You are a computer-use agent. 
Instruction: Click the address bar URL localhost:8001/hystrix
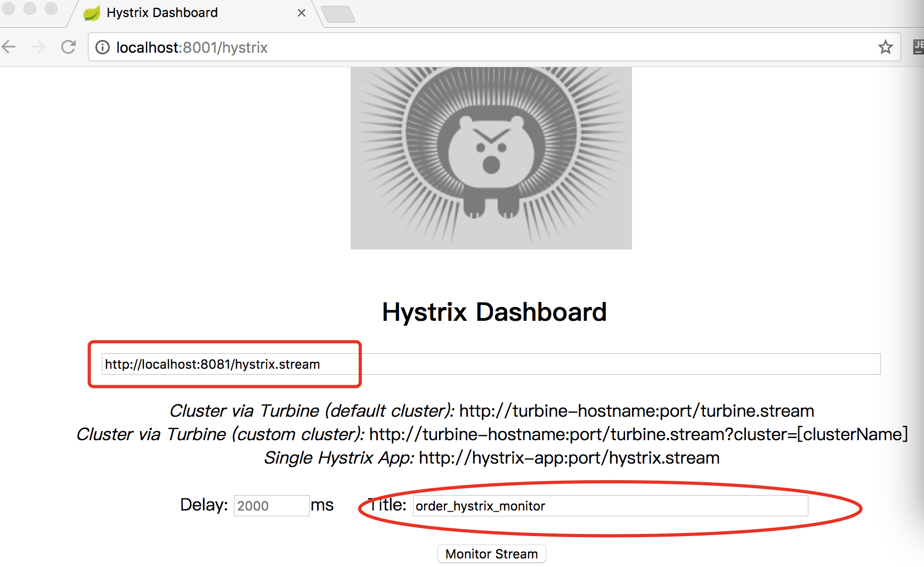192,47
